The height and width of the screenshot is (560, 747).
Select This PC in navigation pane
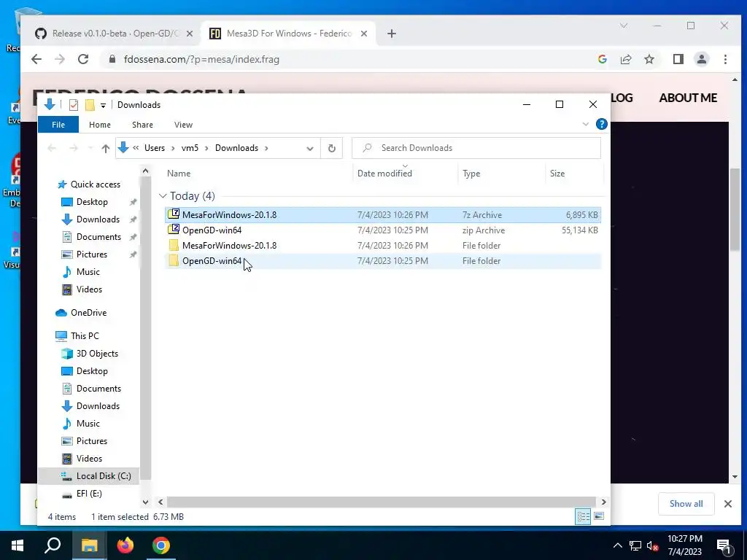pos(85,336)
